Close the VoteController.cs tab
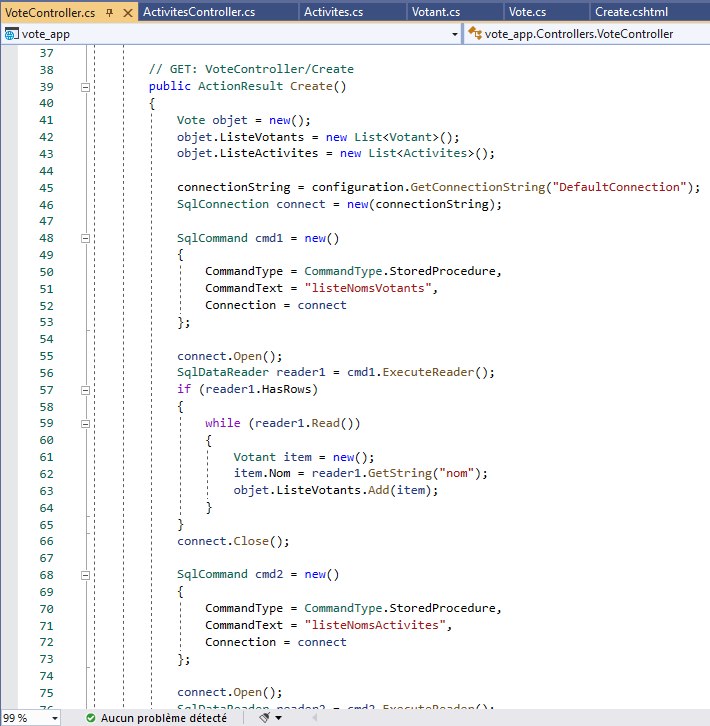 click(x=128, y=13)
